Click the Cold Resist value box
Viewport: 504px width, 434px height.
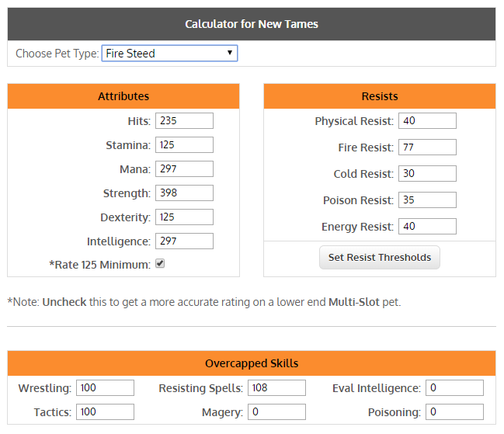coord(427,173)
